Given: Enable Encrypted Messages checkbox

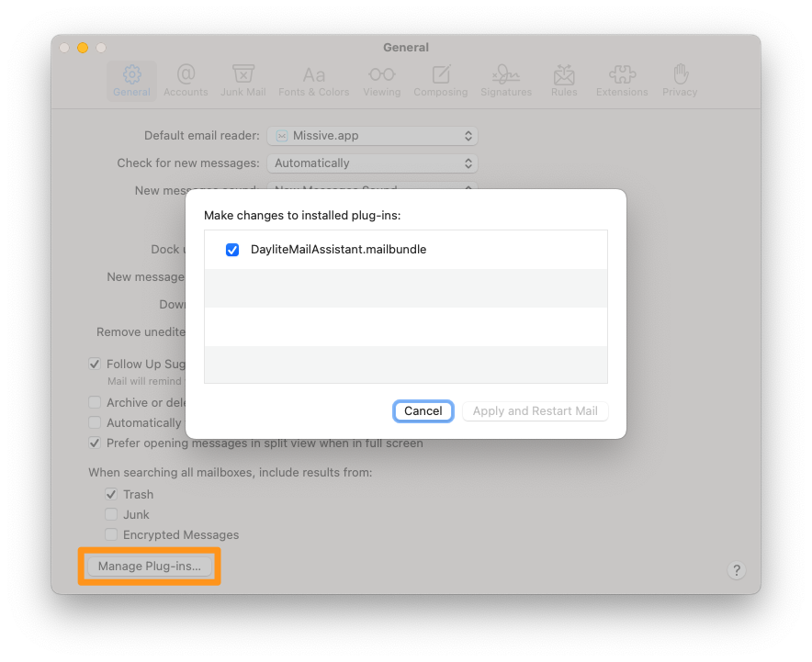Looking at the screenshot, I should [111, 534].
